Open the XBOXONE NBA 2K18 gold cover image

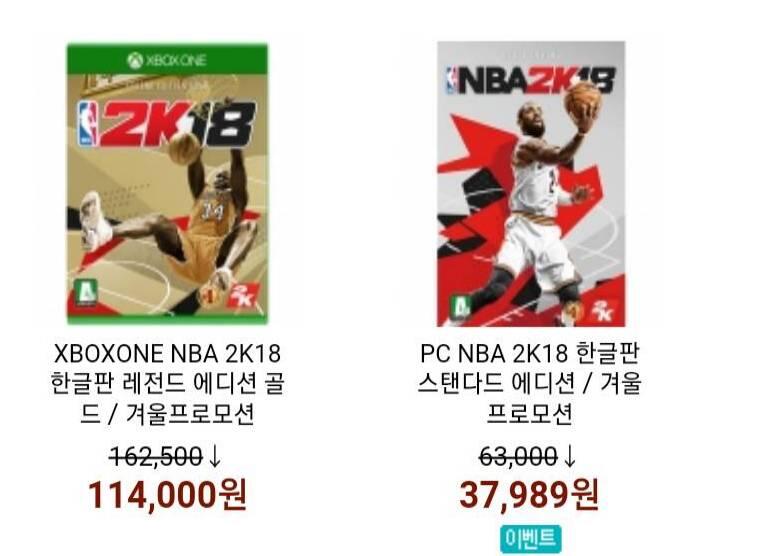pyautogui.click(x=168, y=184)
